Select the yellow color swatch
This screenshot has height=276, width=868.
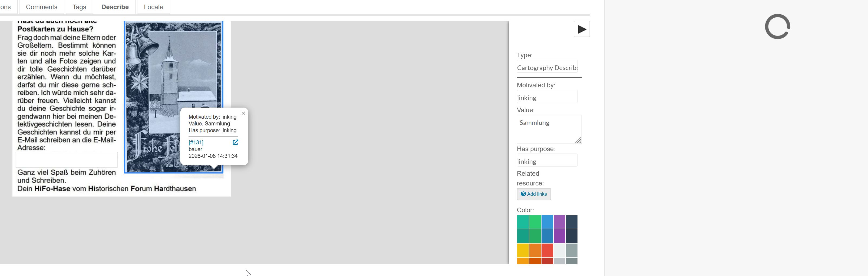coord(523,250)
